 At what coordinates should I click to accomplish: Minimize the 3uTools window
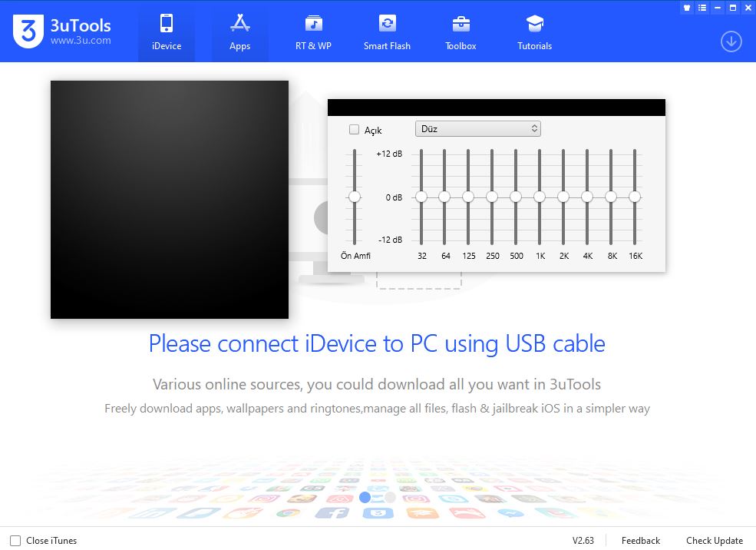pos(718,7)
